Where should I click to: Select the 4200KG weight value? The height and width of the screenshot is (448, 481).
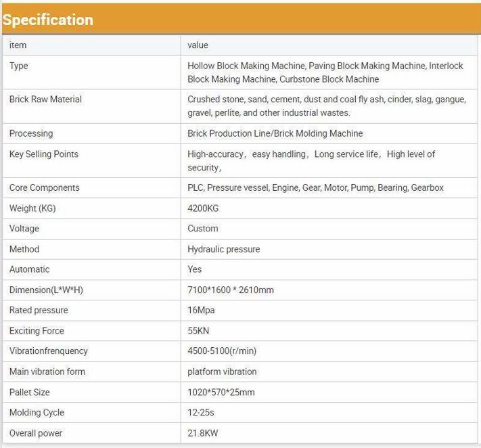tap(202, 208)
